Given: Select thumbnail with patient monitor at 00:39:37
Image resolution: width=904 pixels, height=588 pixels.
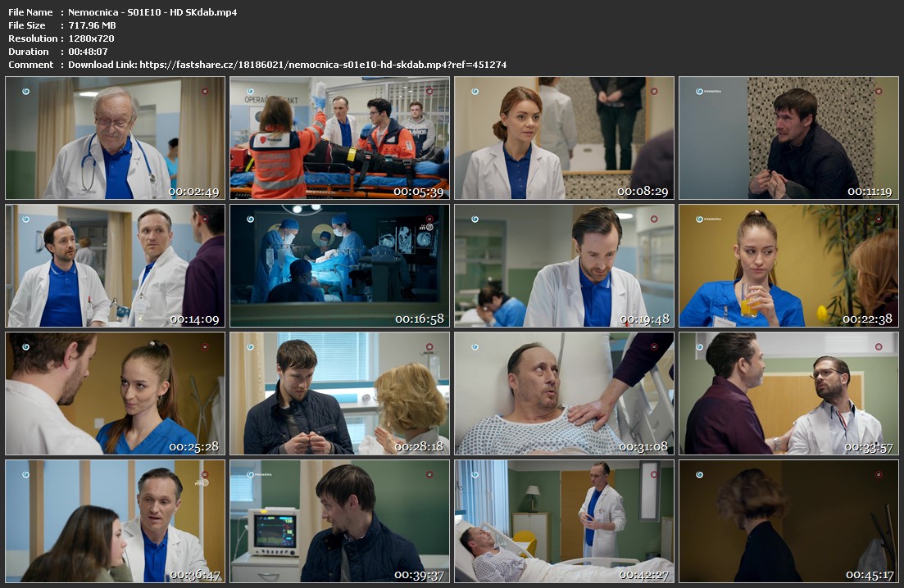Looking at the screenshot, I should click(339, 521).
